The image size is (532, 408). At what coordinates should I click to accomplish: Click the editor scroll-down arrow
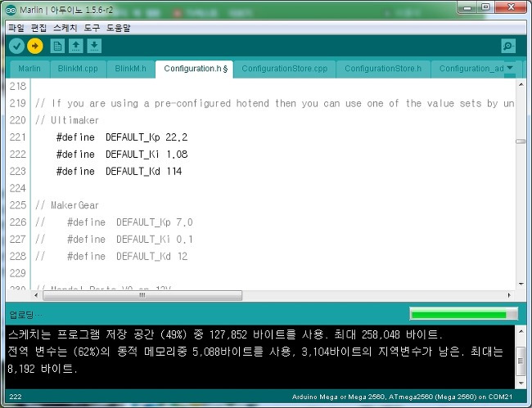tap(521, 284)
